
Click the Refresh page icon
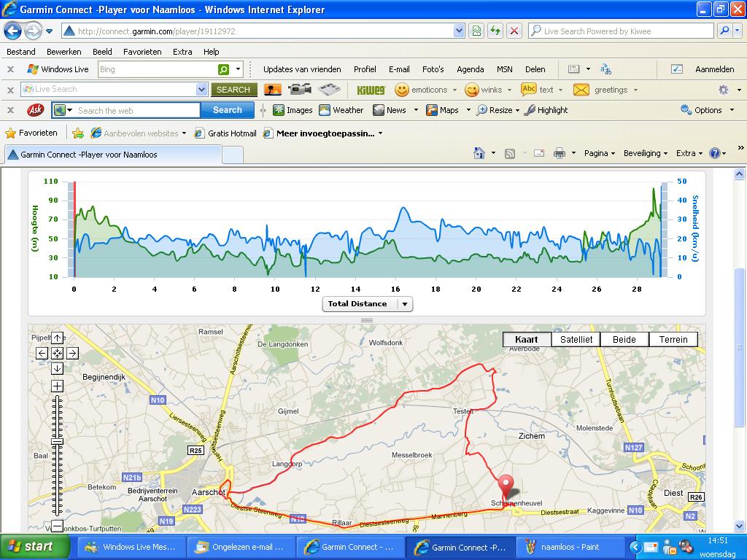coord(495,31)
